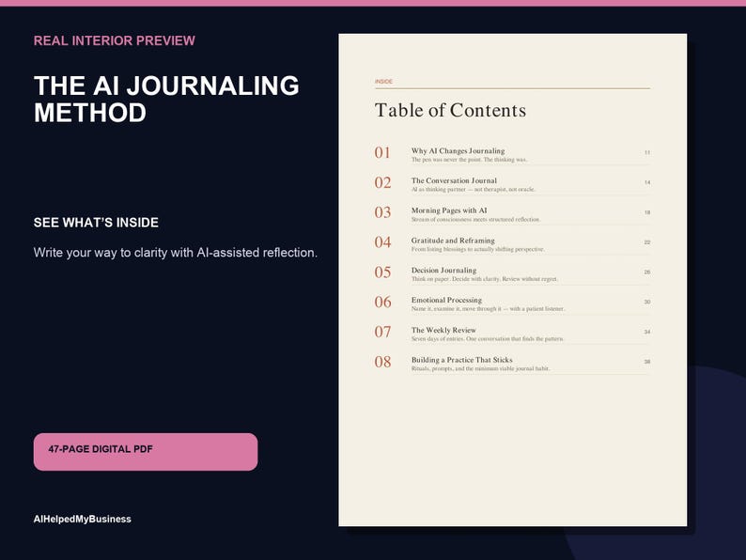Click page number 14 for Conversation Journal
This screenshot has height=560, width=746.
click(x=647, y=182)
